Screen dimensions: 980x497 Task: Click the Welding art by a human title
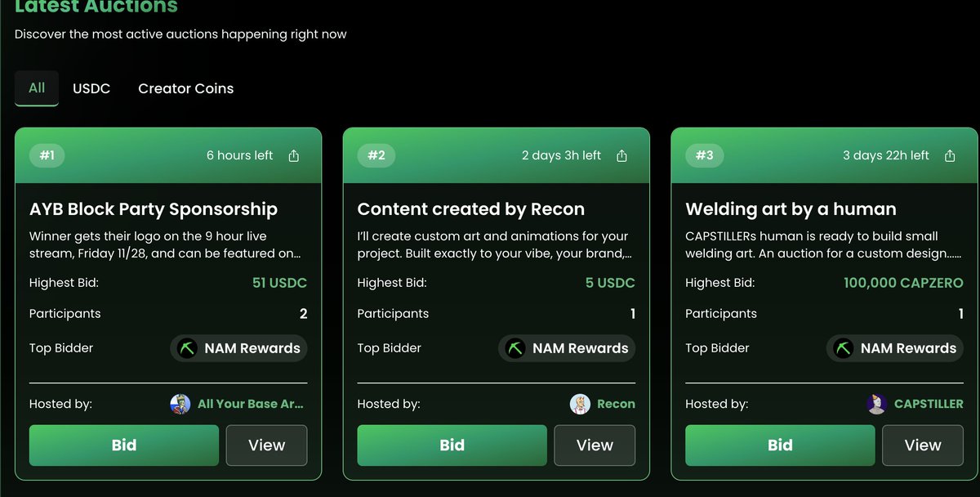click(791, 209)
